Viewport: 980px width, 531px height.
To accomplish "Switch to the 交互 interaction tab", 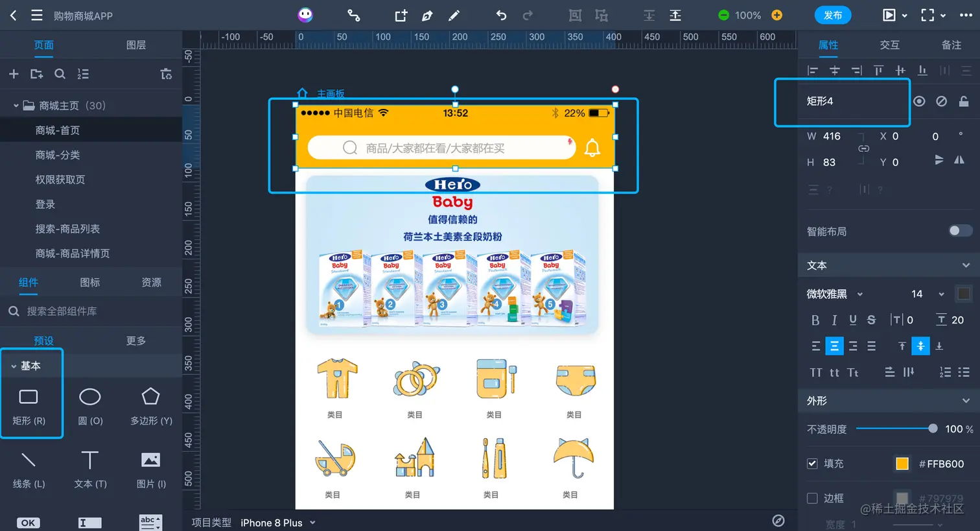I will [890, 45].
